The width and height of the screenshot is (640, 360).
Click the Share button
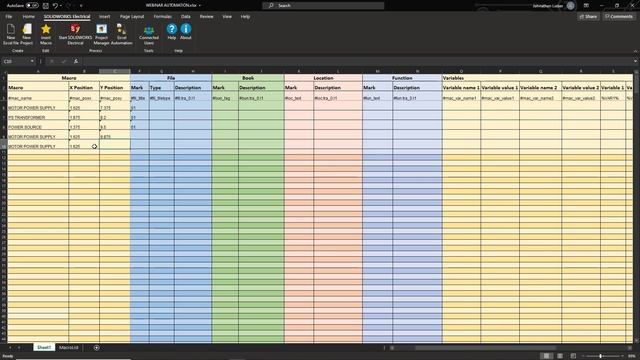[588, 17]
